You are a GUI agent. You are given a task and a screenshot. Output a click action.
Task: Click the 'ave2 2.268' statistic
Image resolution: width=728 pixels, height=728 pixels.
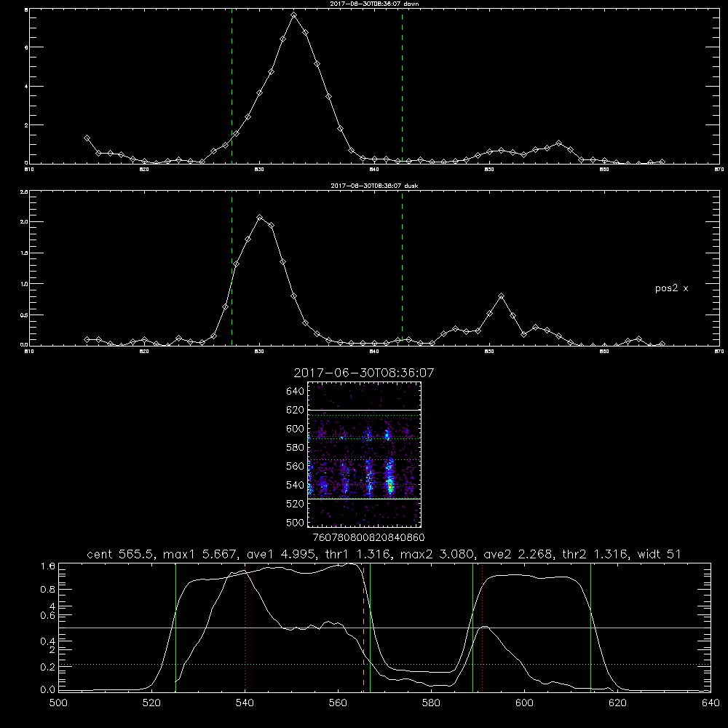click(518, 554)
